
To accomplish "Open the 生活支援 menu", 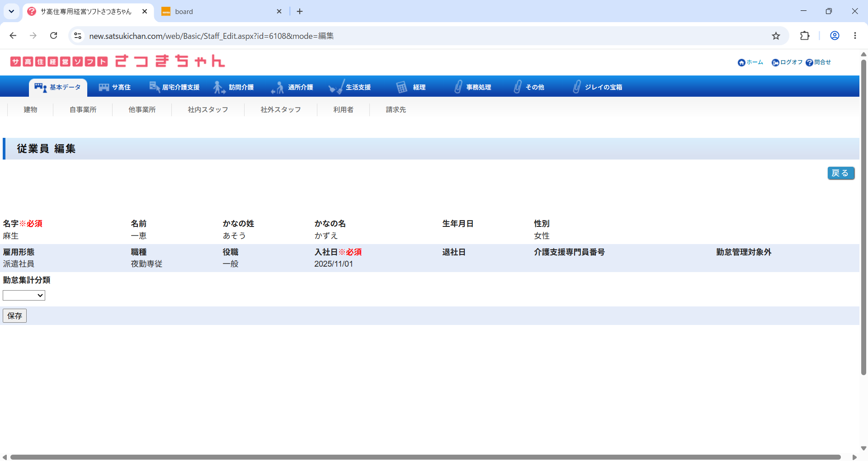I will (x=350, y=87).
